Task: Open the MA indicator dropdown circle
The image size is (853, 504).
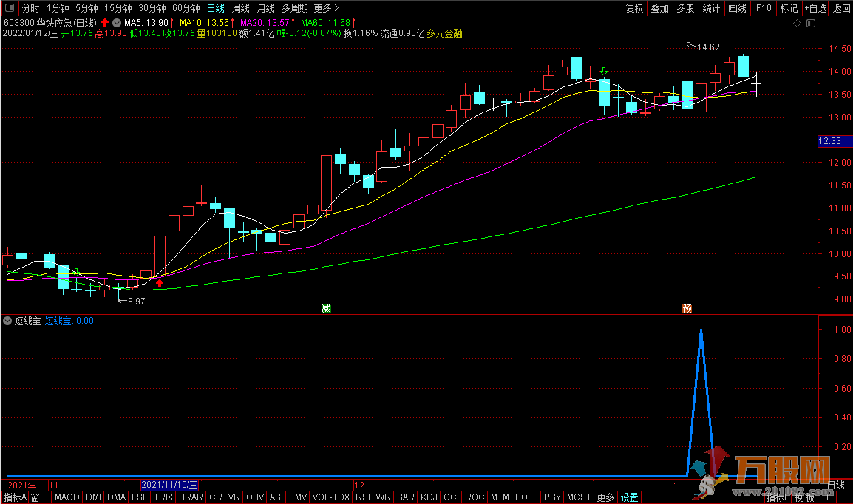Action: (x=116, y=23)
